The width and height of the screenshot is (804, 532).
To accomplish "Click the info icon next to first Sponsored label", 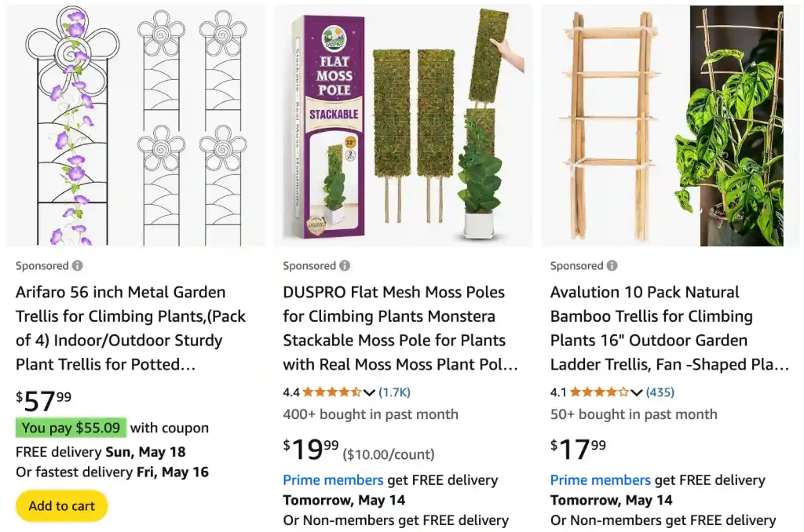I will 79,265.
